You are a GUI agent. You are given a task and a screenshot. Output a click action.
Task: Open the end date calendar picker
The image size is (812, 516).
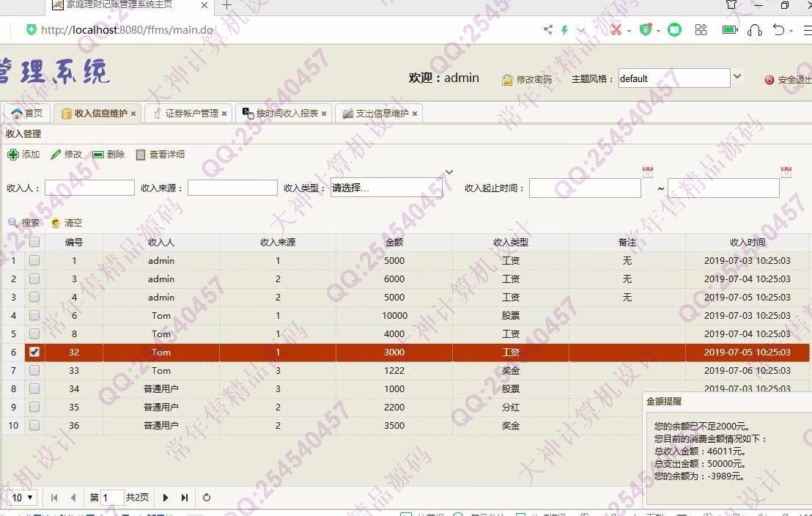[786, 172]
